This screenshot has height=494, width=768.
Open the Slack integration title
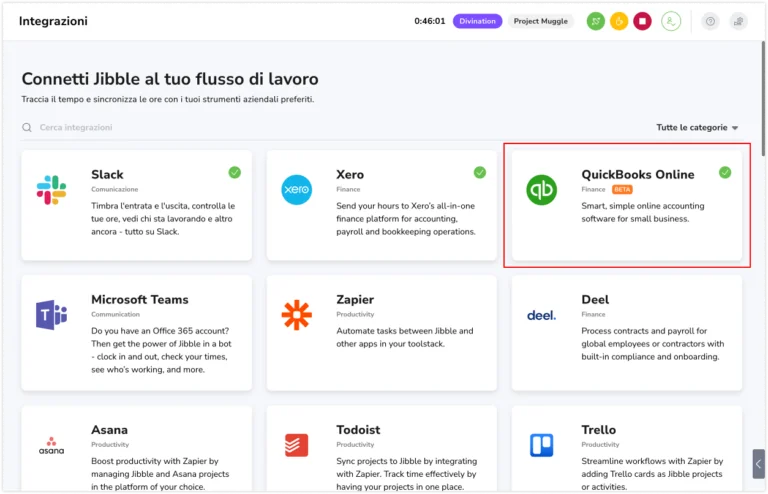(107, 175)
